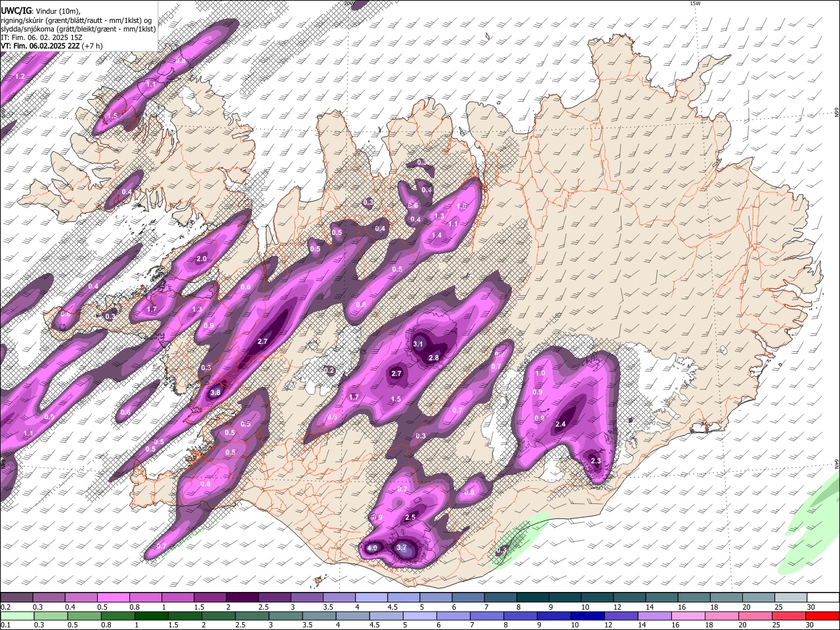Click the 2.0 precipitation value on the map
The width and height of the screenshot is (840, 630).
[201, 259]
